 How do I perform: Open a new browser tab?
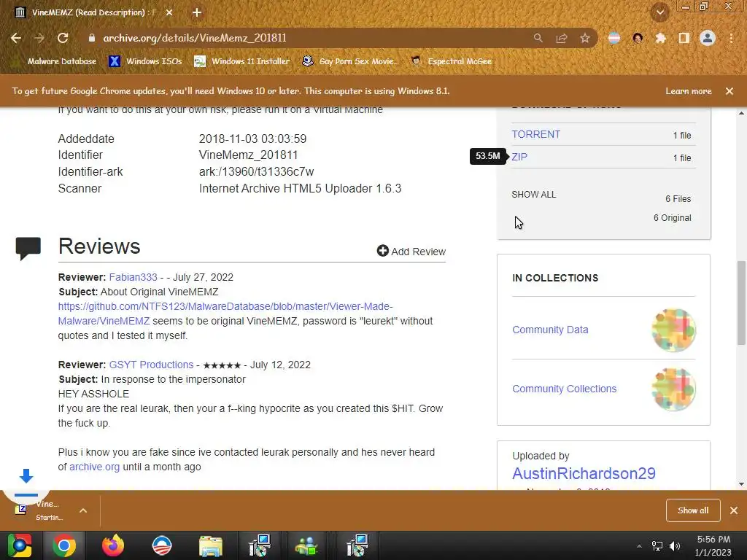pos(197,12)
